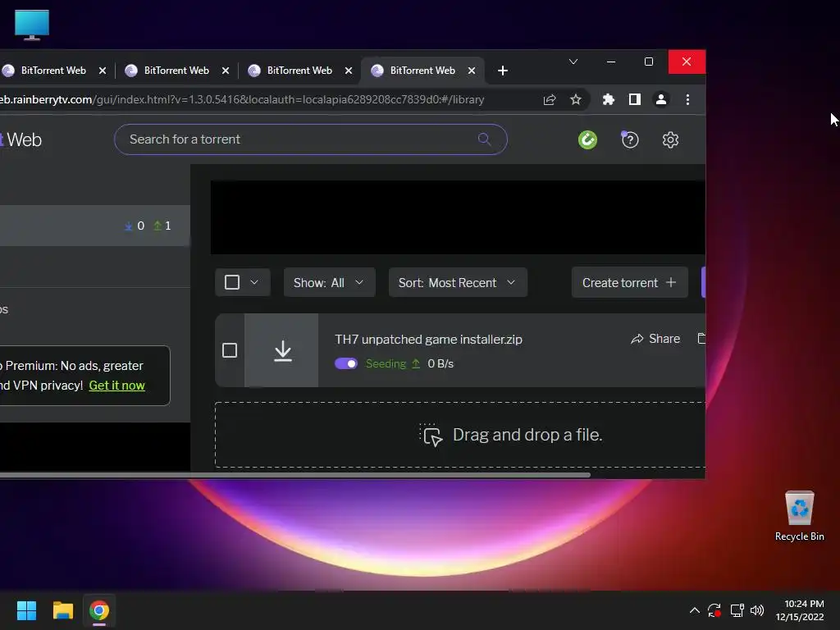This screenshot has height=630, width=840.
Task: Open This PC desktop icon
Action: [x=32, y=25]
